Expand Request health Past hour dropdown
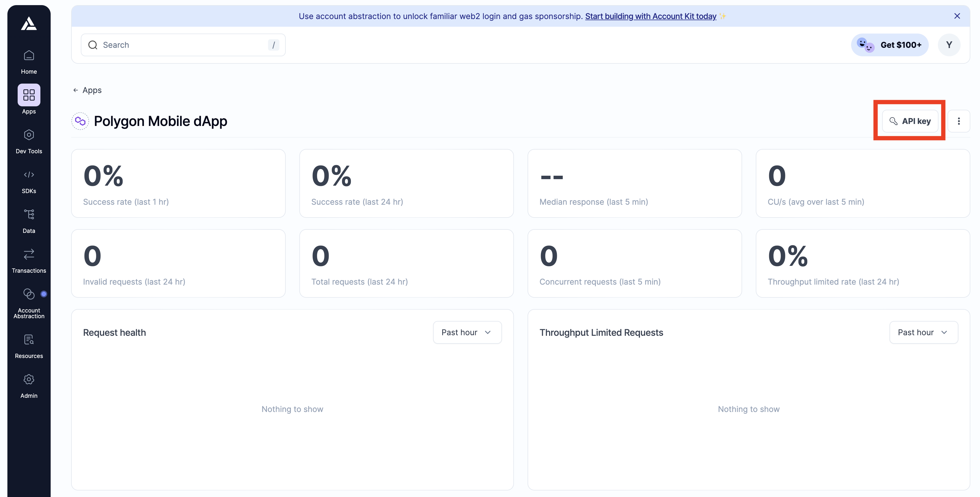This screenshot has height=497, width=980. [x=467, y=332]
